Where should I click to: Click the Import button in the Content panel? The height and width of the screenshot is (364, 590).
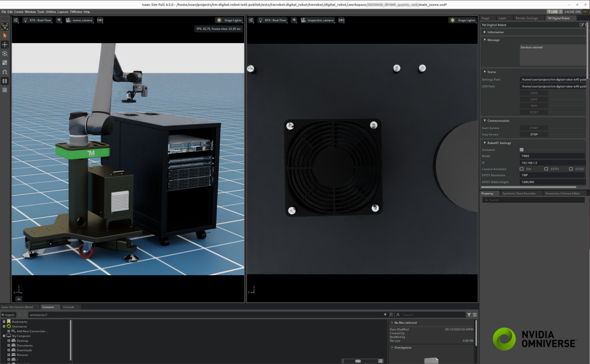pos(7,314)
